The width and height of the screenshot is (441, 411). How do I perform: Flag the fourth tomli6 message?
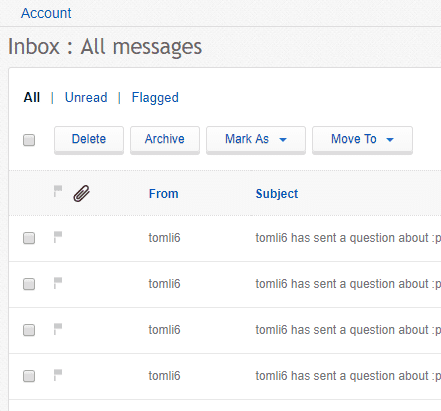[x=58, y=375]
